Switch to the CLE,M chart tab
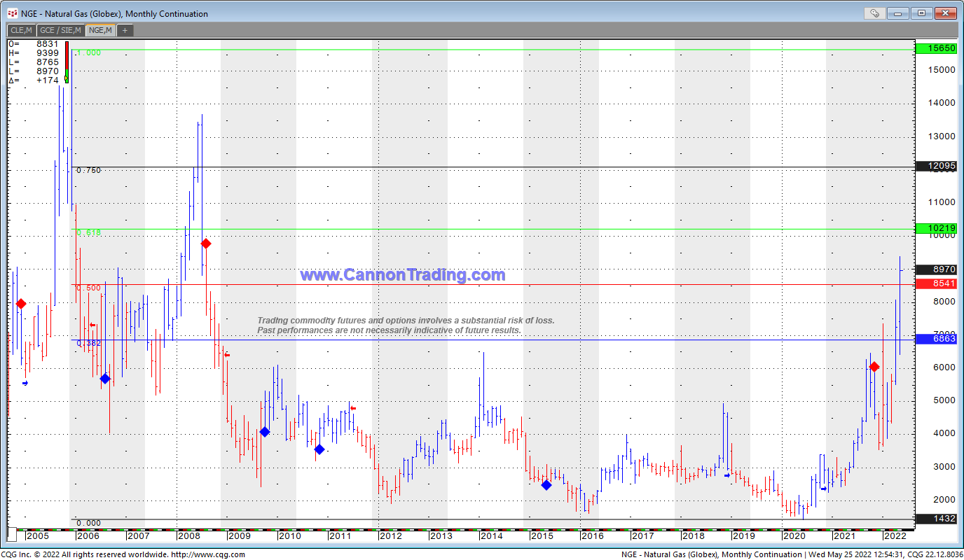The height and width of the screenshot is (560, 964). coord(20,30)
